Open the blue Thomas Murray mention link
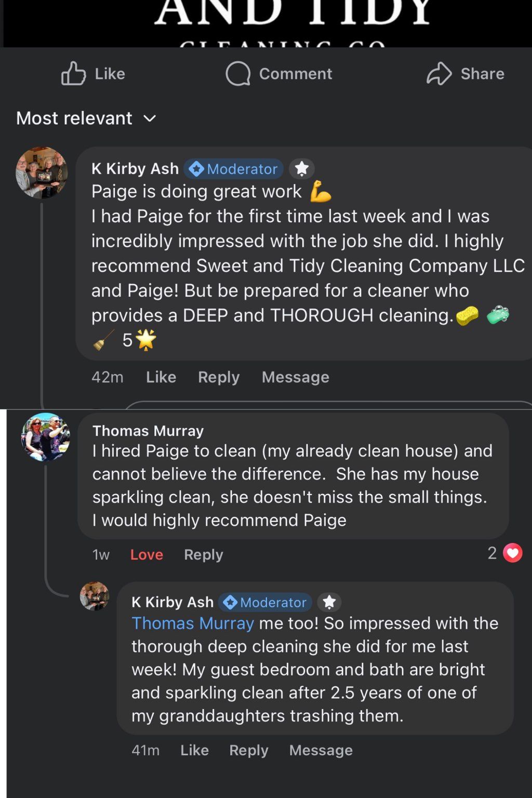The width and height of the screenshot is (532, 798). tap(193, 623)
